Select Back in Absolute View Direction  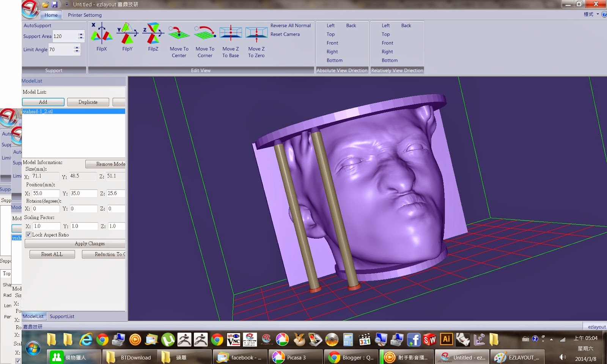[x=351, y=25]
